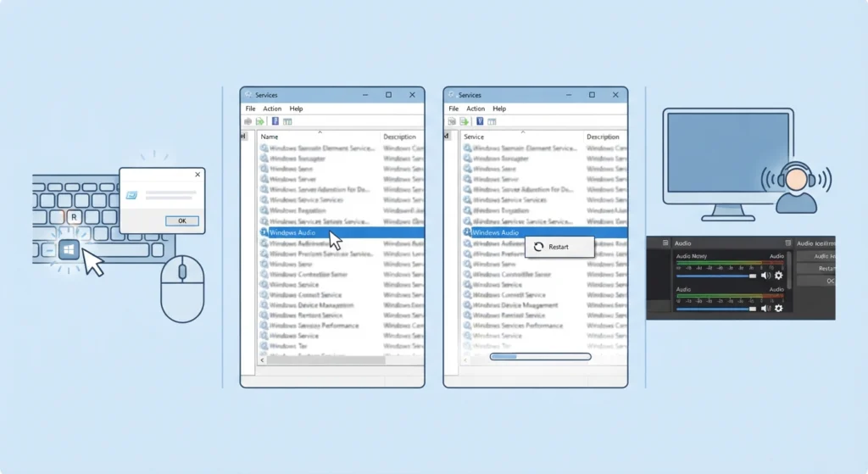Maximize the left Services window

pos(388,95)
